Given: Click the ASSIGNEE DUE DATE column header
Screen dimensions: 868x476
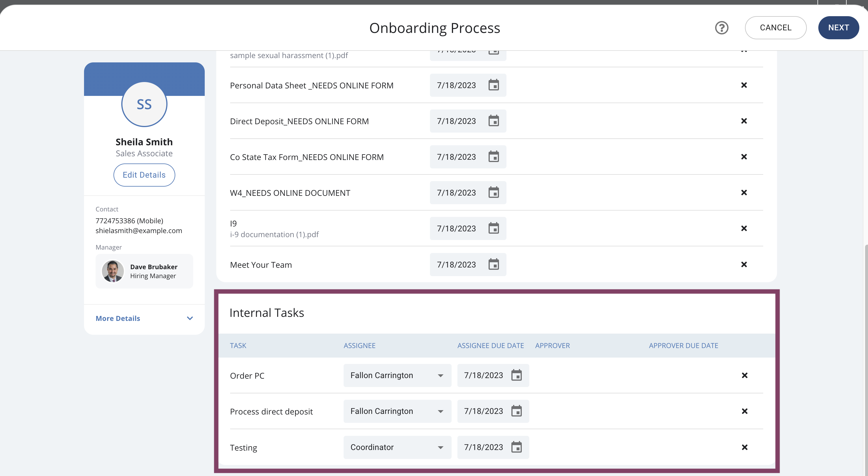Looking at the screenshot, I should [x=491, y=345].
